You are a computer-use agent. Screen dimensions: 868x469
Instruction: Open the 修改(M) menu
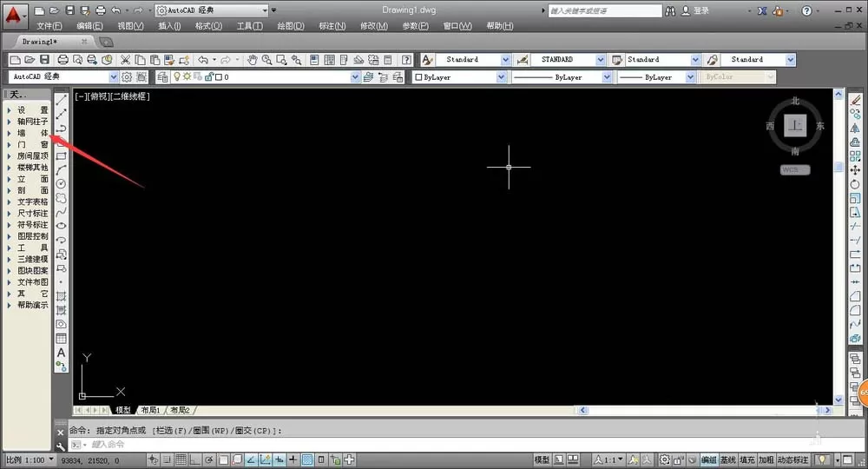373,26
